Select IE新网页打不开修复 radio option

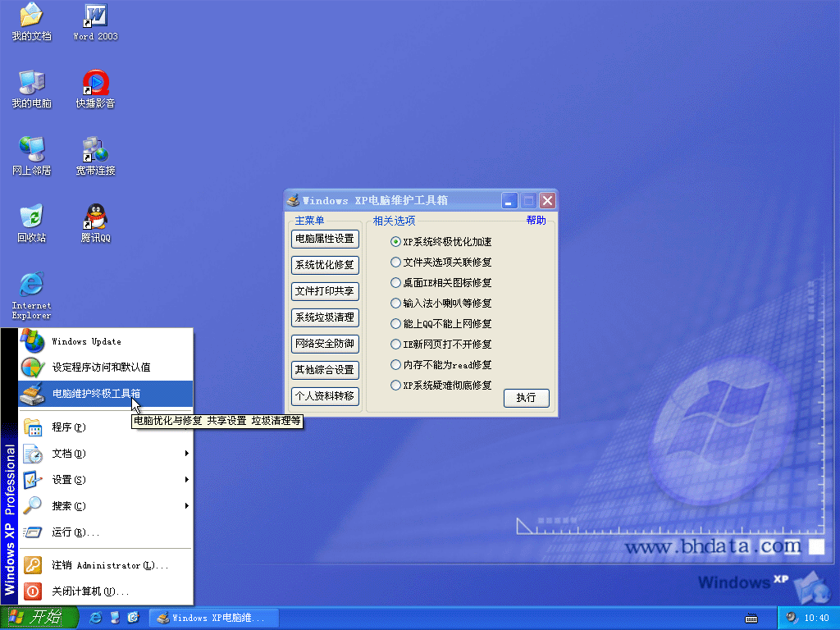pyautogui.click(x=441, y=344)
